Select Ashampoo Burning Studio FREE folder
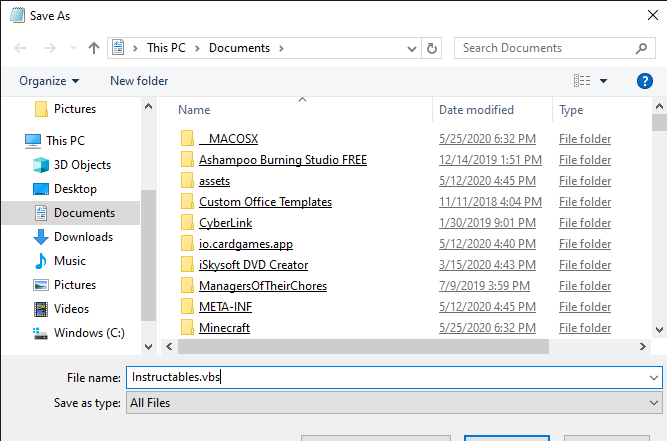The height and width of the screenshot is (441, 667). 283,160
